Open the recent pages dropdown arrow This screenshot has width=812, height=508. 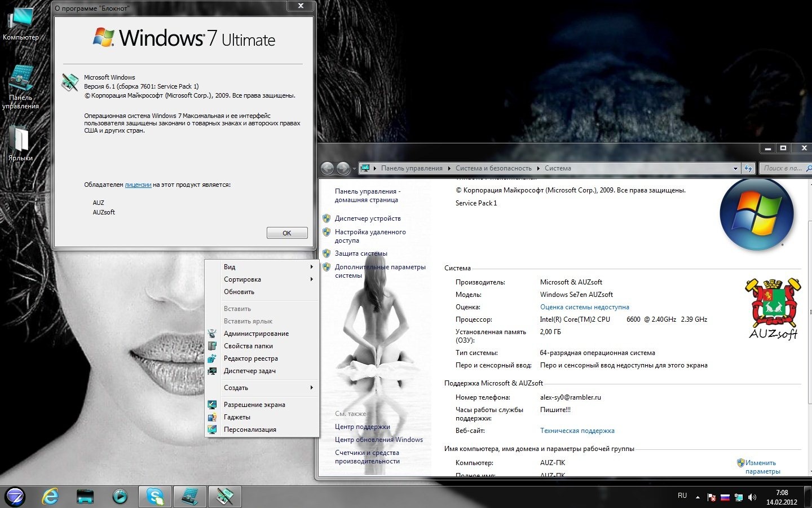coord(354,169)
